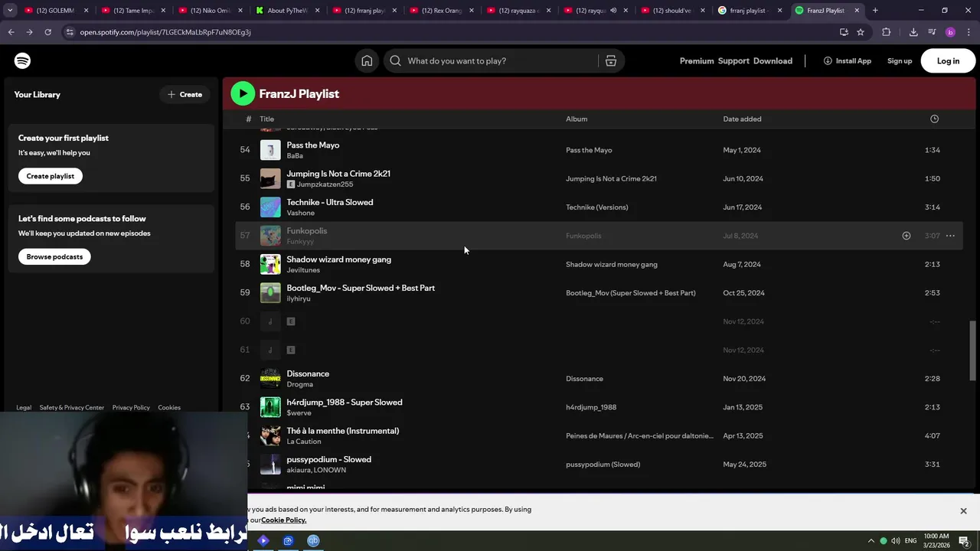Add Funkopolis to Liked Songs
Image resolution: width=980 pixels, height=551 pixels.
(906, 236)
